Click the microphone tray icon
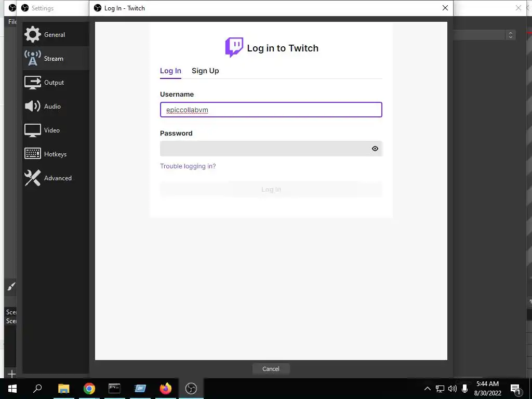The image size is (532, 399). (x=465, y=389)
